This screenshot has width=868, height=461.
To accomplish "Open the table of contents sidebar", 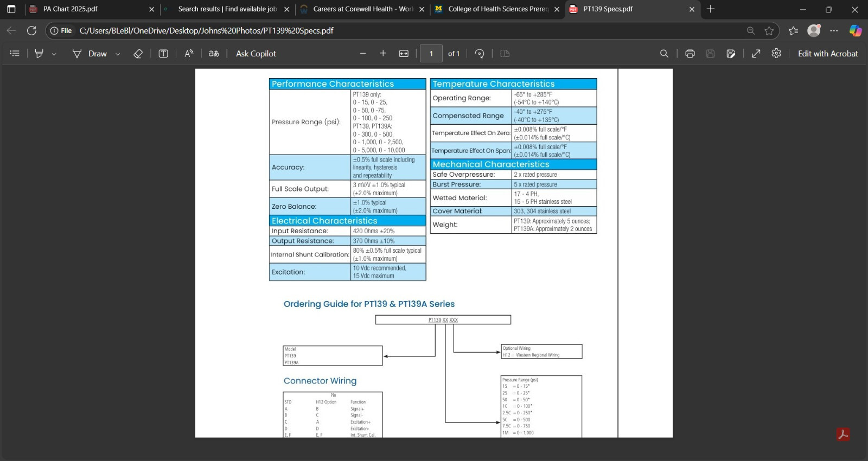I will click(x=15, y=53).
